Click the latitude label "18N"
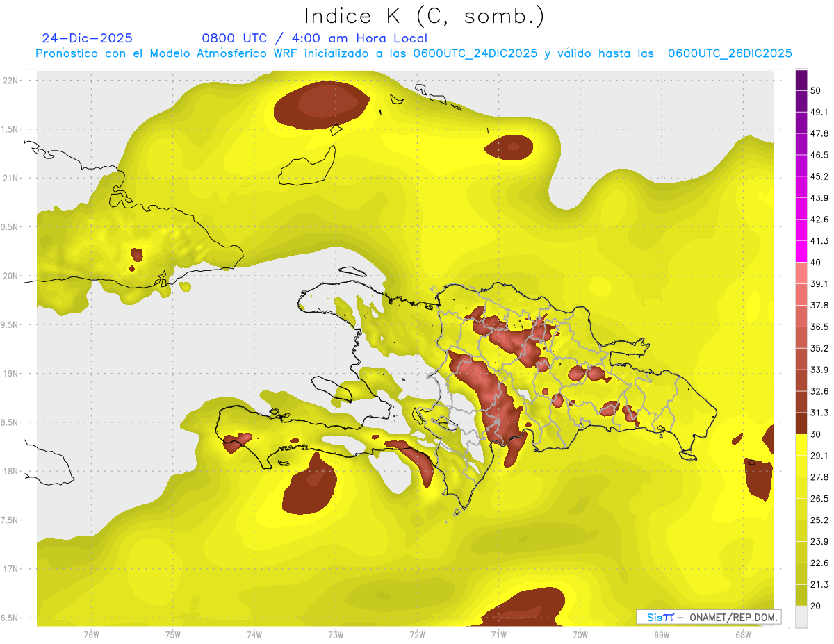The width and height of the screenshot is (834, 644). (10, 472)
